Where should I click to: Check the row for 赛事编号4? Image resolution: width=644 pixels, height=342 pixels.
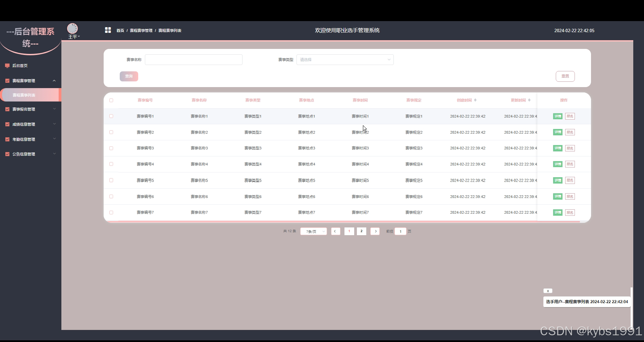click(111, 164)
